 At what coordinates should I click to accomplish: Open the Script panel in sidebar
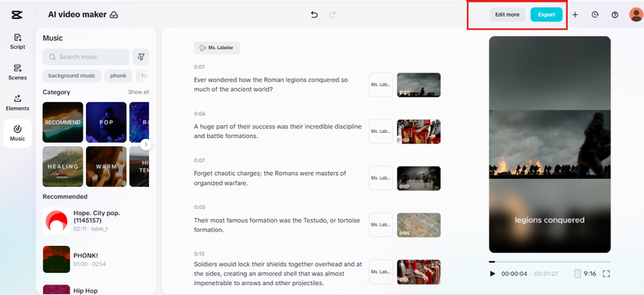[17, 41]
